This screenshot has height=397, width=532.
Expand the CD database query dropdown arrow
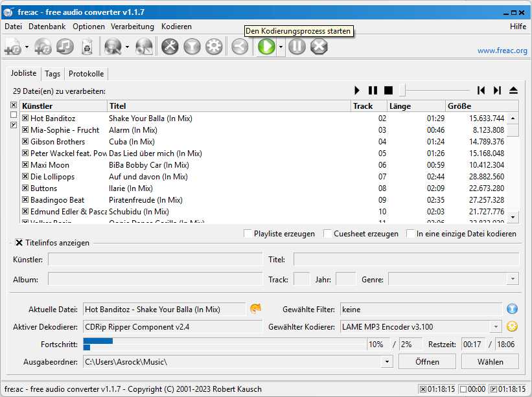(x=127, y=47)
